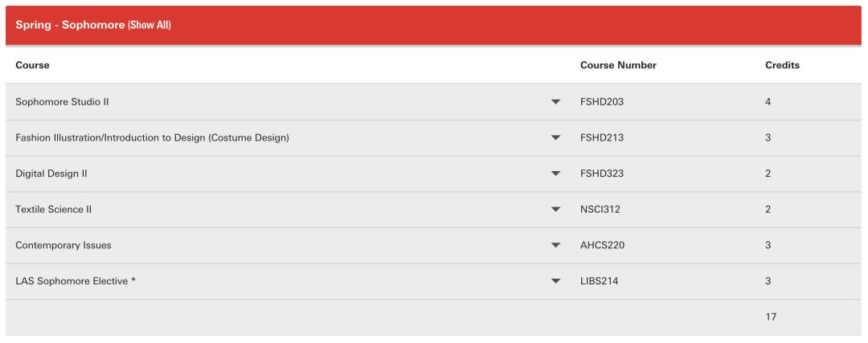This screenshot has width=868, height=343.
Task: Select the Textile Science II course name
Action: pyautogui.click(x=54, y=210)
